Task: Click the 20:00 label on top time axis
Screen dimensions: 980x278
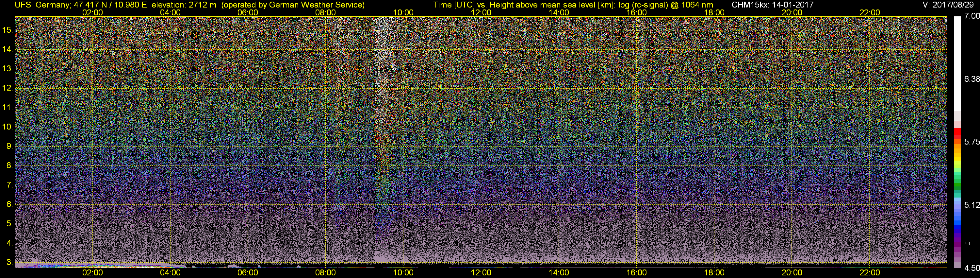Action: 792,12
